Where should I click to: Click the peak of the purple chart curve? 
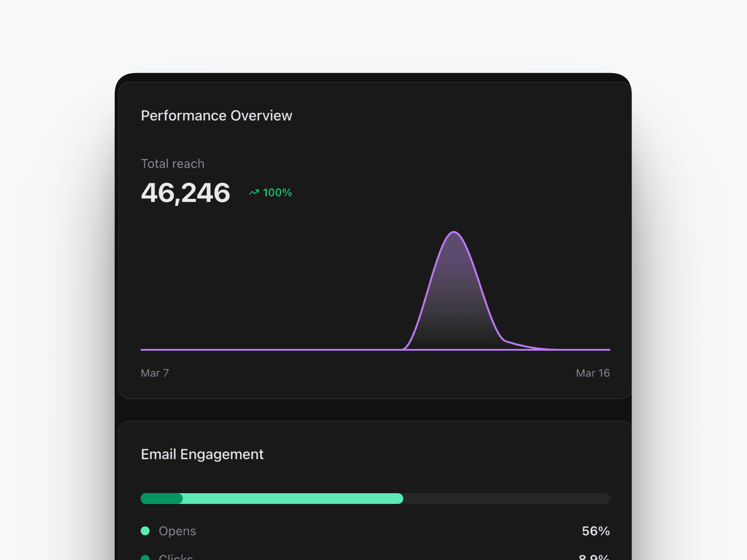click(454, 232)
